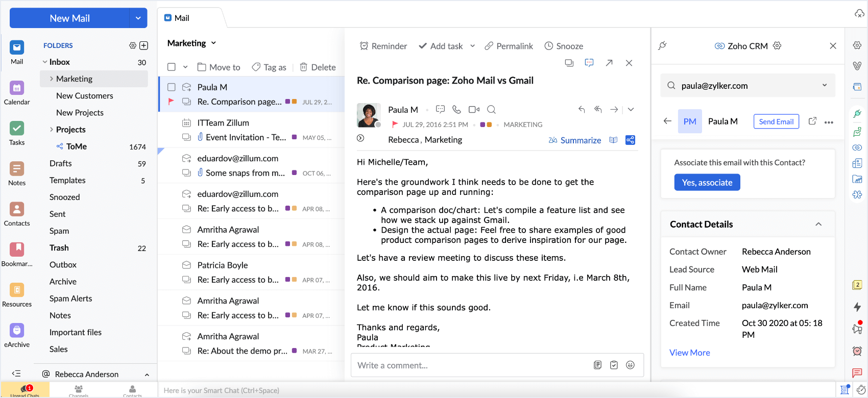Open Marketing folder view dropdown
The width and height of the screenshot is (868, 398).
point(213,43)
